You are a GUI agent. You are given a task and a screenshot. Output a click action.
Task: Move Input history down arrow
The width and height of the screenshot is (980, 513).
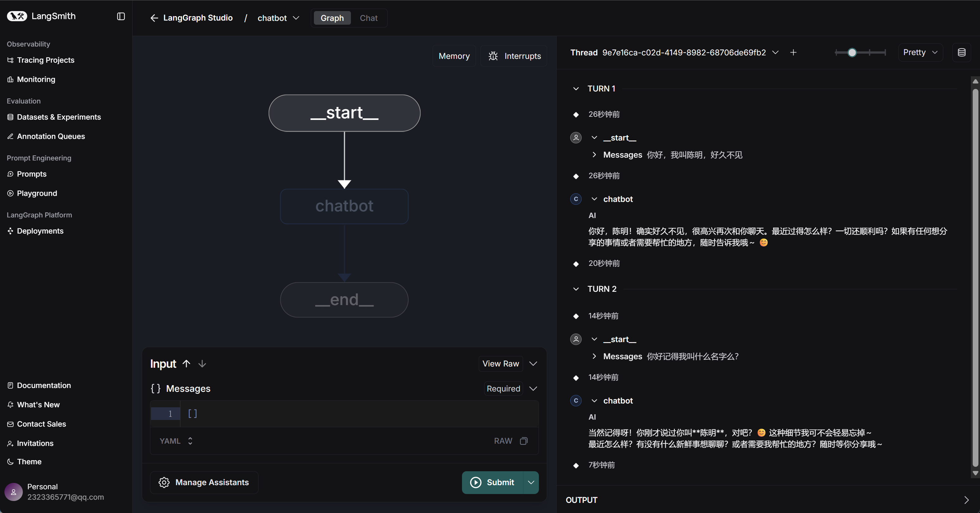pyautogui.click(x=203, y=363)
